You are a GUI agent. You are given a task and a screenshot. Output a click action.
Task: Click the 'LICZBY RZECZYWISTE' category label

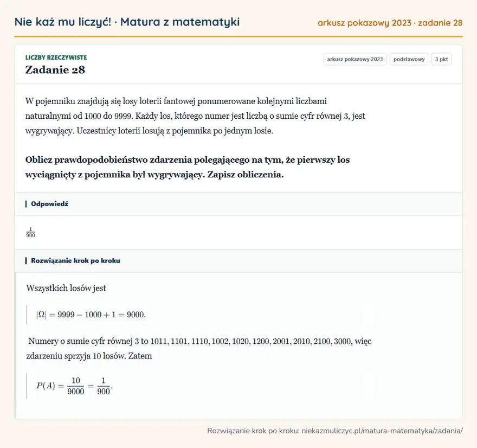(x=56, y=57)
